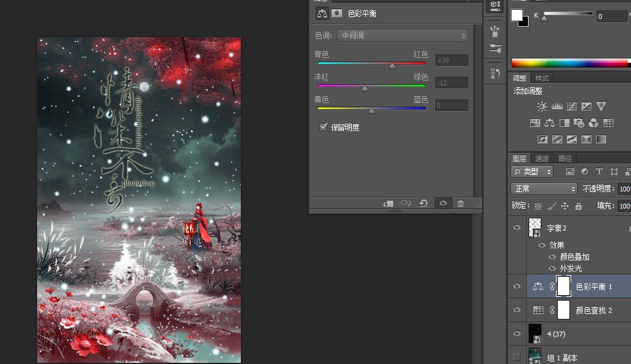Add a Posterize adjustment
631x364 pixels.
557,139
